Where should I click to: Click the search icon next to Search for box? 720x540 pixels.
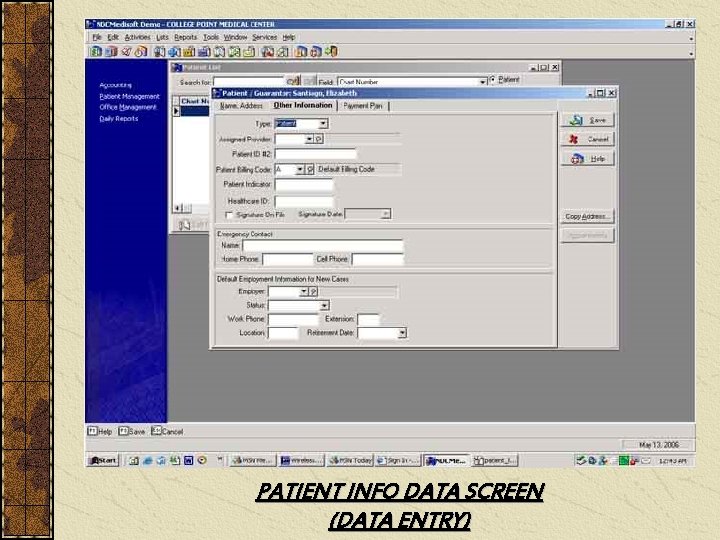coord(293,81)
